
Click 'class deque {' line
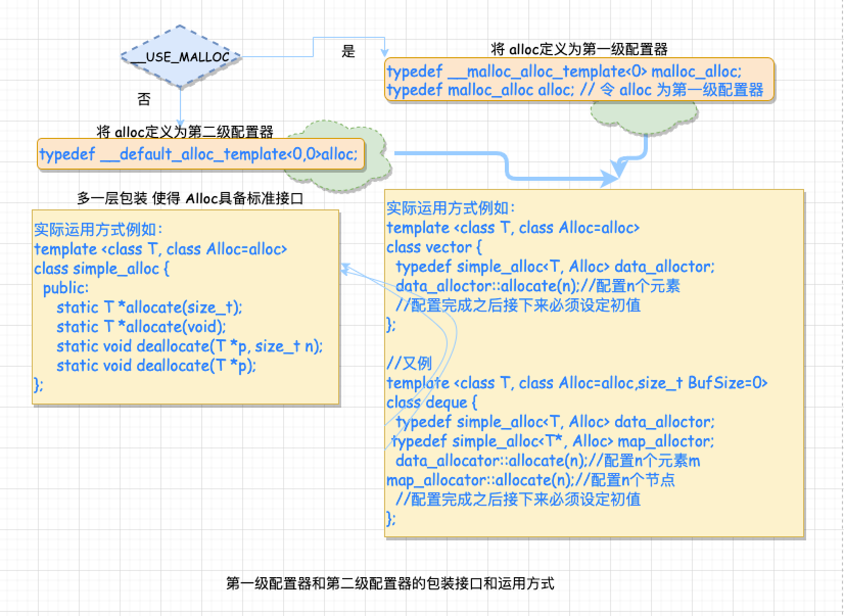coord(432,403)
